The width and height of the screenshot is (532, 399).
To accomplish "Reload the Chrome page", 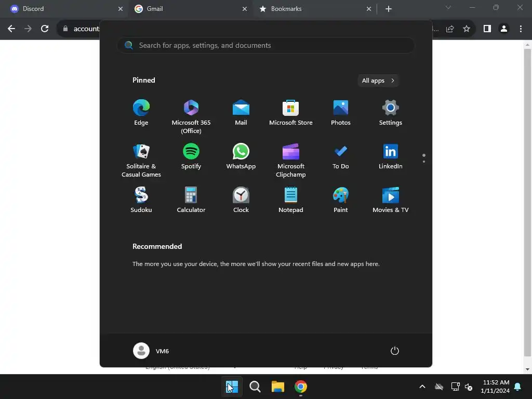I will click(45, 29).
